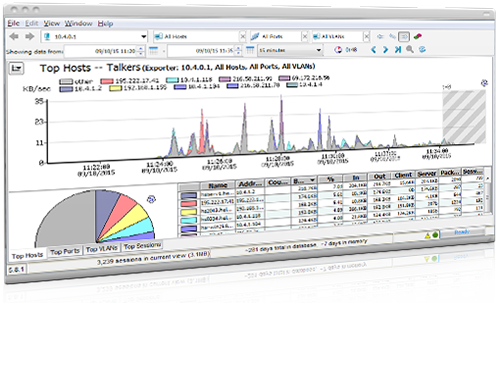Clear the All VLANs filter with X

[x=366, y=36]
